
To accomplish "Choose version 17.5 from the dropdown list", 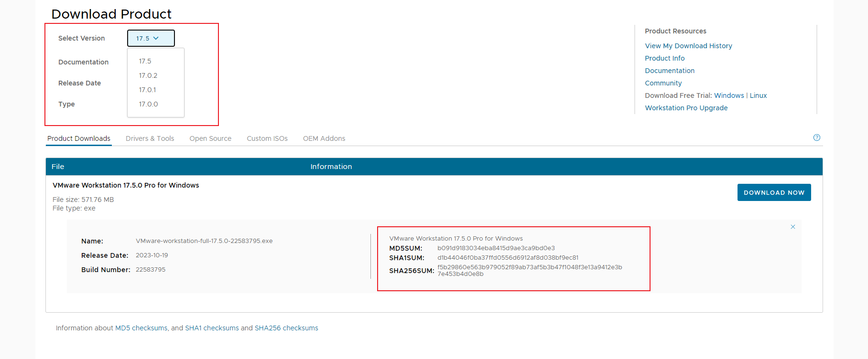I will pyautogui.click(x=145, y=61).
